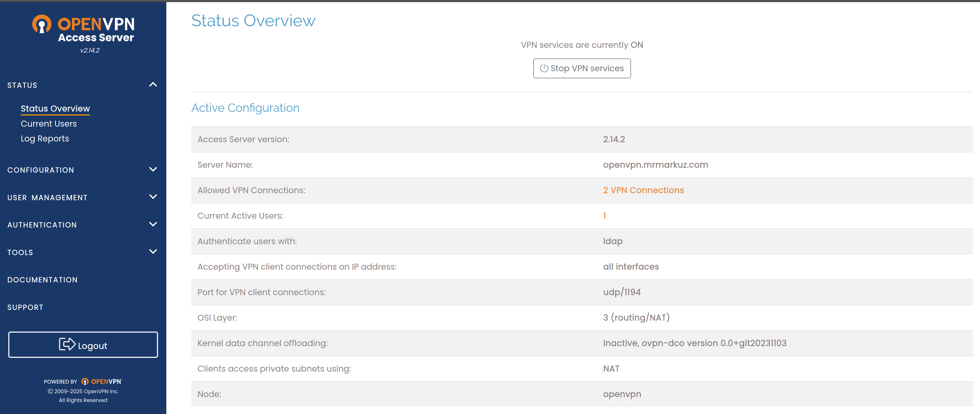This screenshot has height=414, width=980.
Task: Click the 'OSI Layer:' label
Action: 217,318
